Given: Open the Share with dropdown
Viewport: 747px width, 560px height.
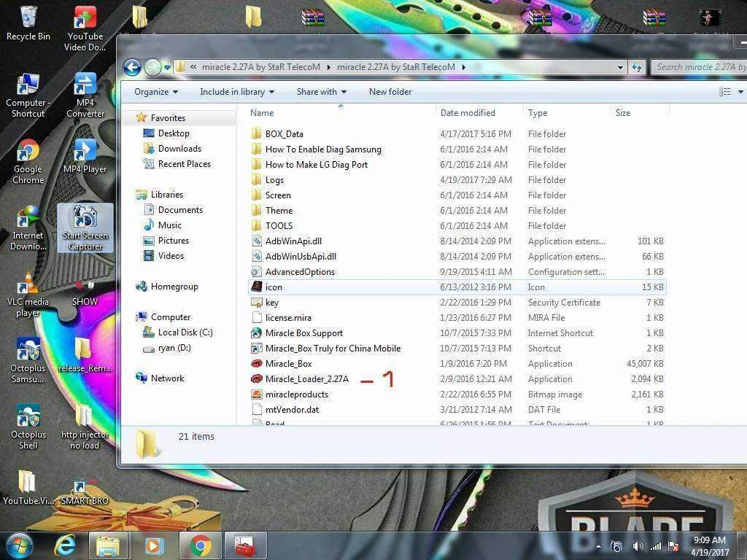Looking at the screenshot, I should pyautogui.click(x=322, y=92).
